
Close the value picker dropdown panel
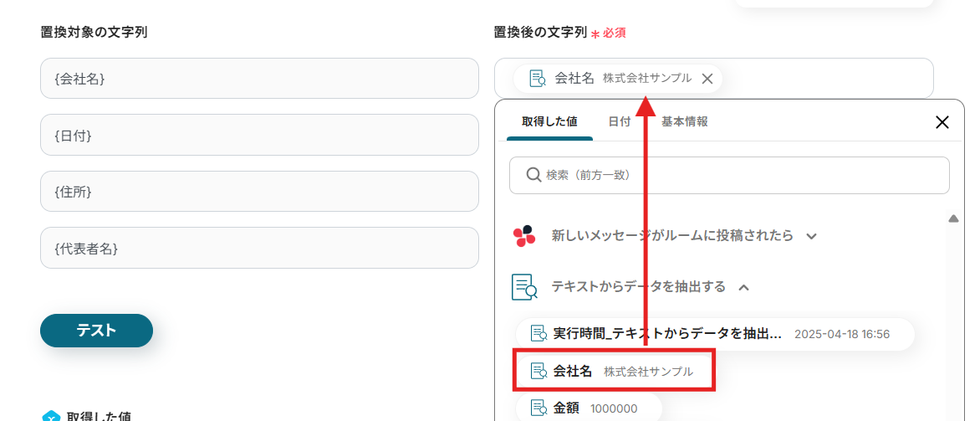pyautogui.click(x=942, y=122)
